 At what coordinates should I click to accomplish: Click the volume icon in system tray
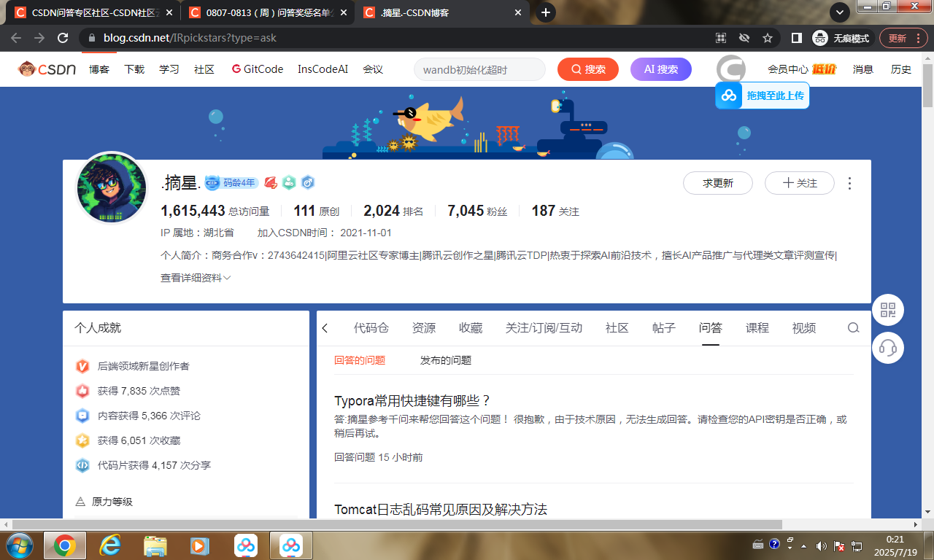click(x=822, y=545)
